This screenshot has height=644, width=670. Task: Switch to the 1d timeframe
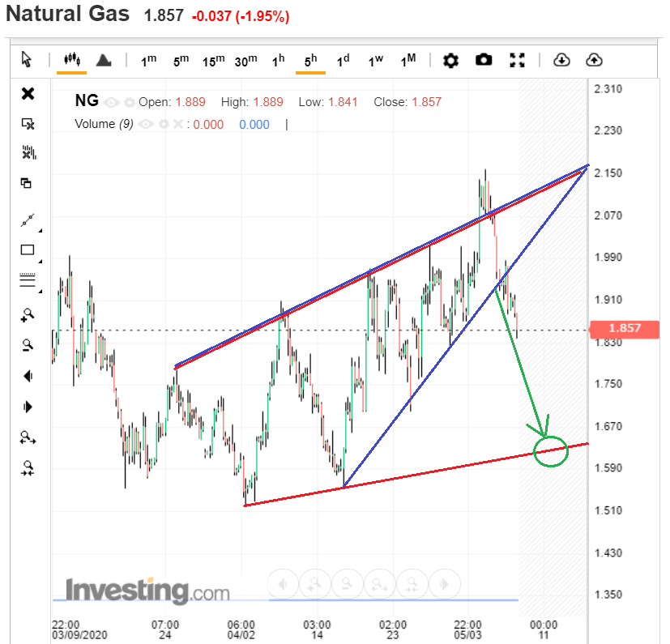344,60
